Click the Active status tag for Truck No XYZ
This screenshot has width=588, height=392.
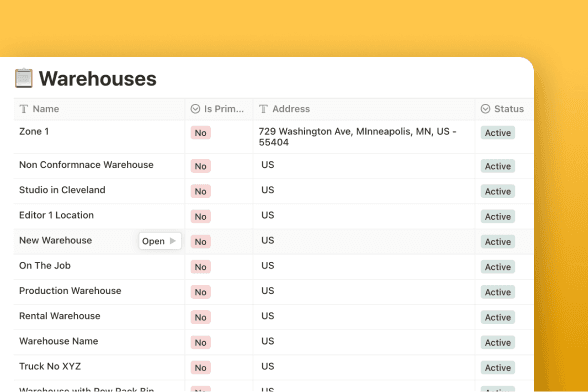click(x=498, y=368)
